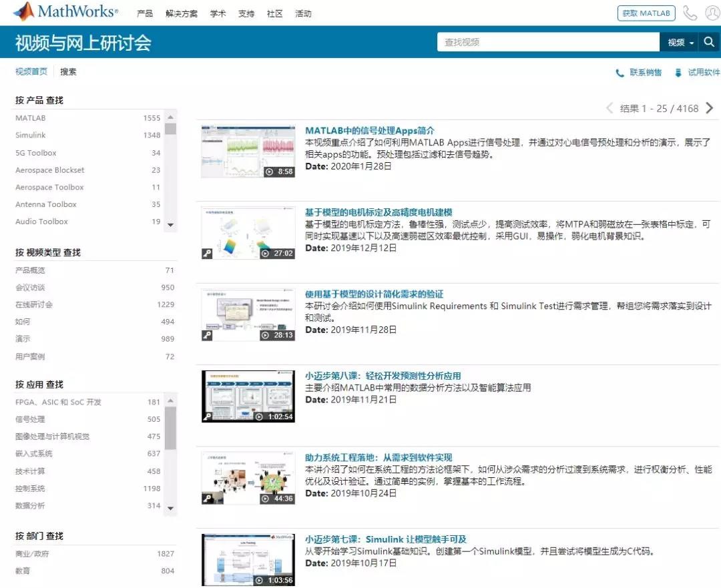Click key lock icon on 44:36 thumbnail
721x588 pixels.
click(x=208, y=499)
